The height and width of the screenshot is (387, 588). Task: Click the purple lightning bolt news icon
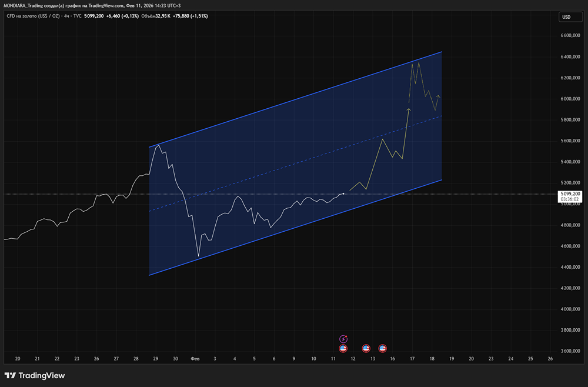coord(344,339)
